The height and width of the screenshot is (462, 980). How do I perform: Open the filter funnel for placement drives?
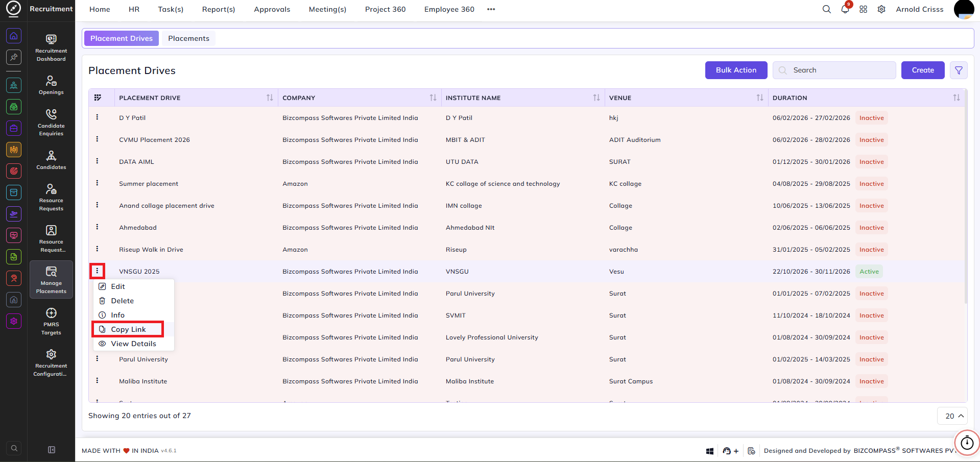tap(959, 70)
